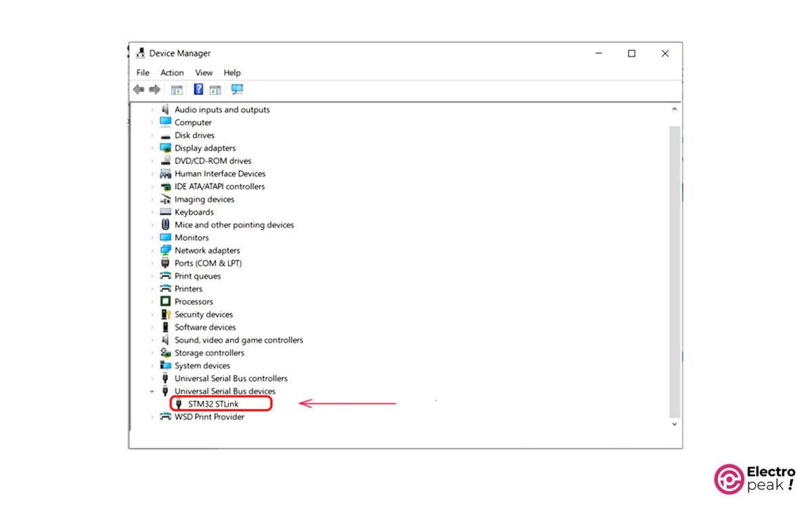Expand the Monitors node
Viewport: 812px width, 508px height.
coord(152,238)
